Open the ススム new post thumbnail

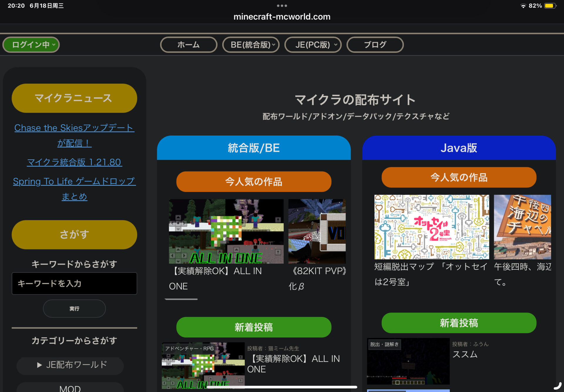coord(408,361)
